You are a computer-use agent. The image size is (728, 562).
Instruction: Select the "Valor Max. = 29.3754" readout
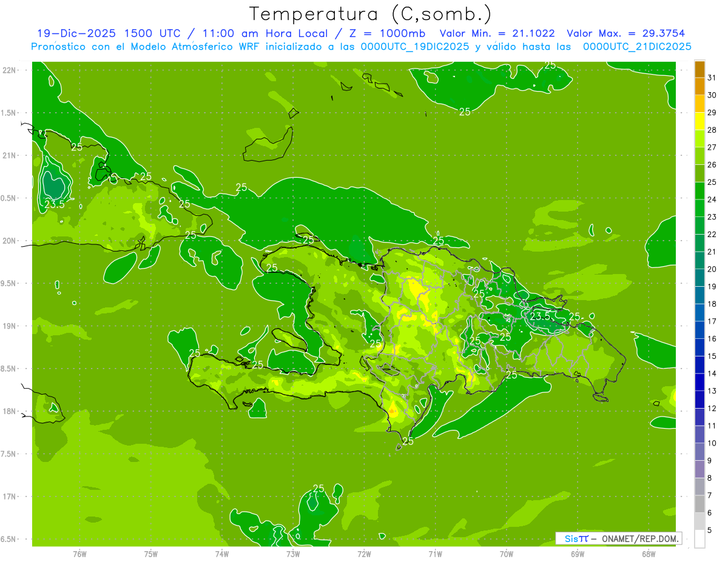pyautogui.click(x=627, y=33)
